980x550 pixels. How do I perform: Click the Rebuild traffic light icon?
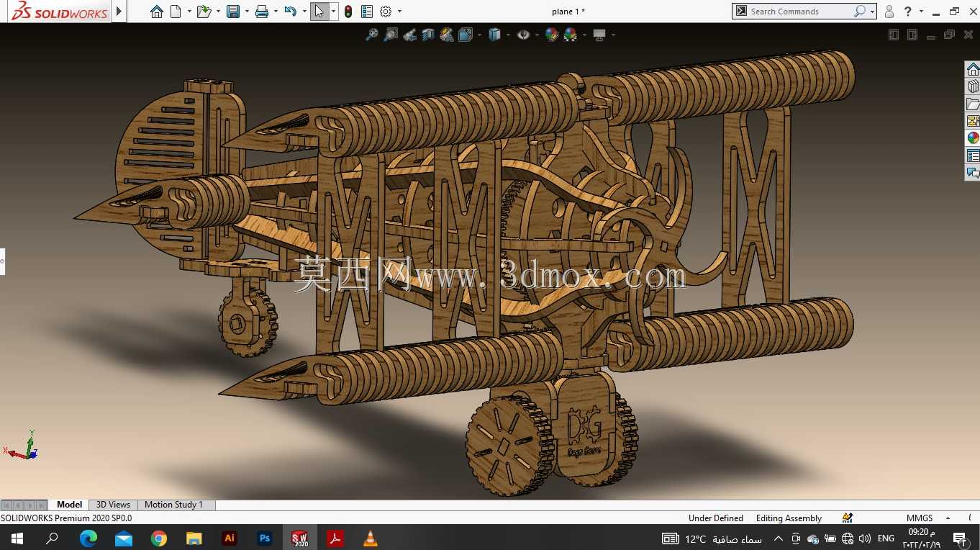tap(348, 12)
